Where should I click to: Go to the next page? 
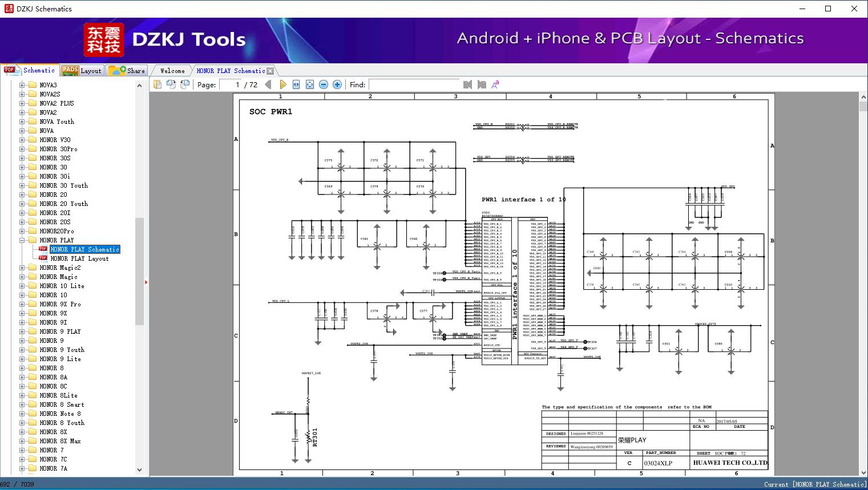[x=282, y=84]
